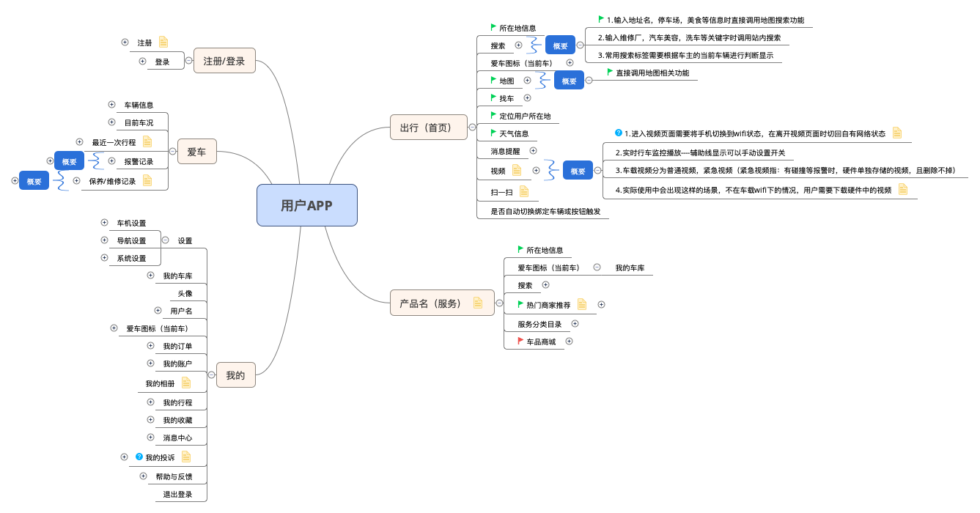Viewport: 980px width, 513px height.
Task: Select the 系统设置 node
Action: tap(132, 258)
